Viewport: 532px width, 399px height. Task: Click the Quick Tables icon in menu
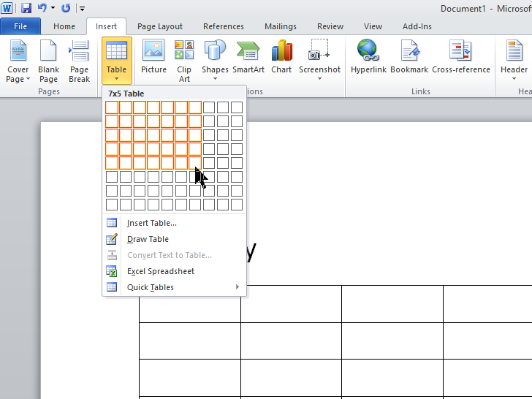[x=112, y=287]
